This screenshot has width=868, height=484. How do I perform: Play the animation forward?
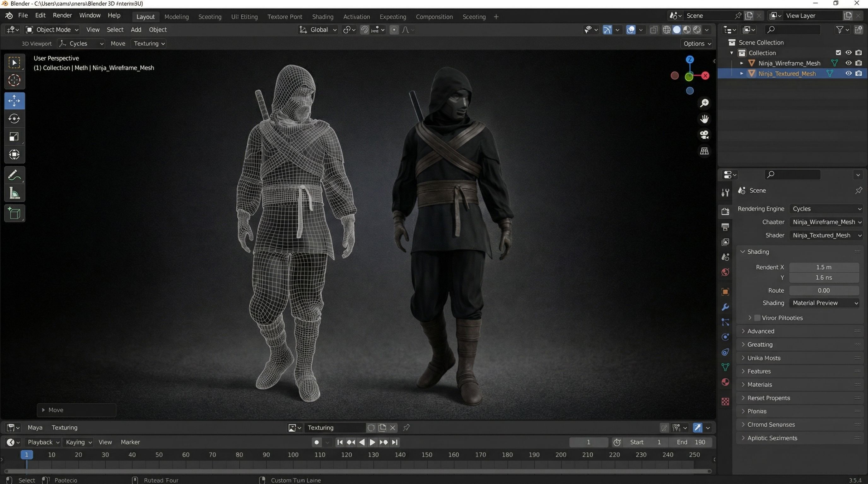point(372,442)
